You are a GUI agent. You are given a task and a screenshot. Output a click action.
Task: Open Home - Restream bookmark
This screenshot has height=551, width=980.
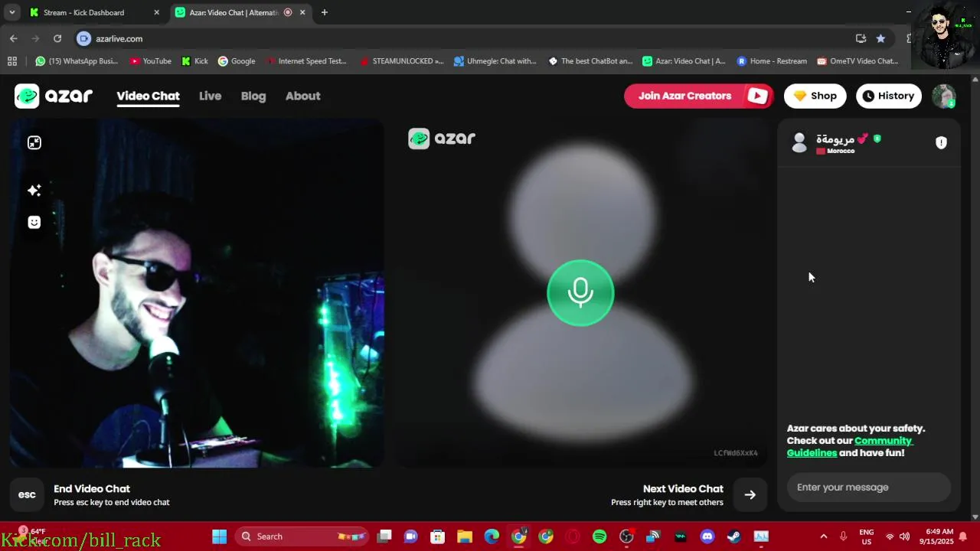click(x=772, y=61)
